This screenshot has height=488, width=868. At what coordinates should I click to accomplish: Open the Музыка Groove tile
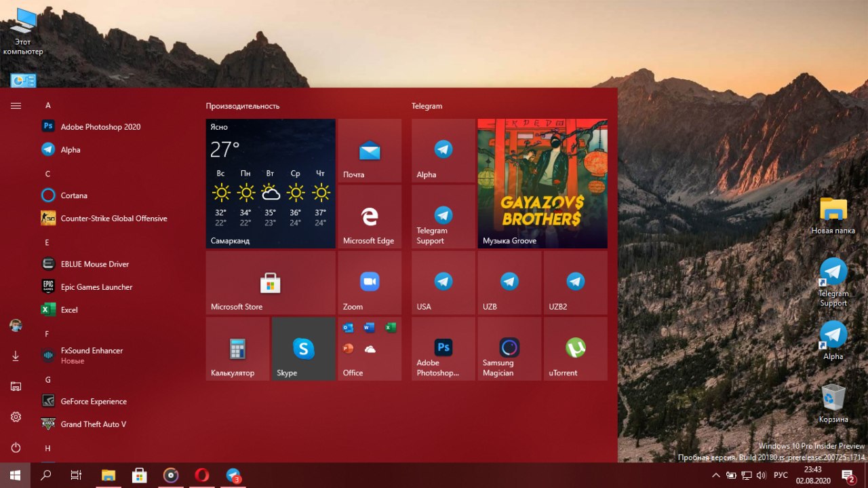click(x=542, y=184)
